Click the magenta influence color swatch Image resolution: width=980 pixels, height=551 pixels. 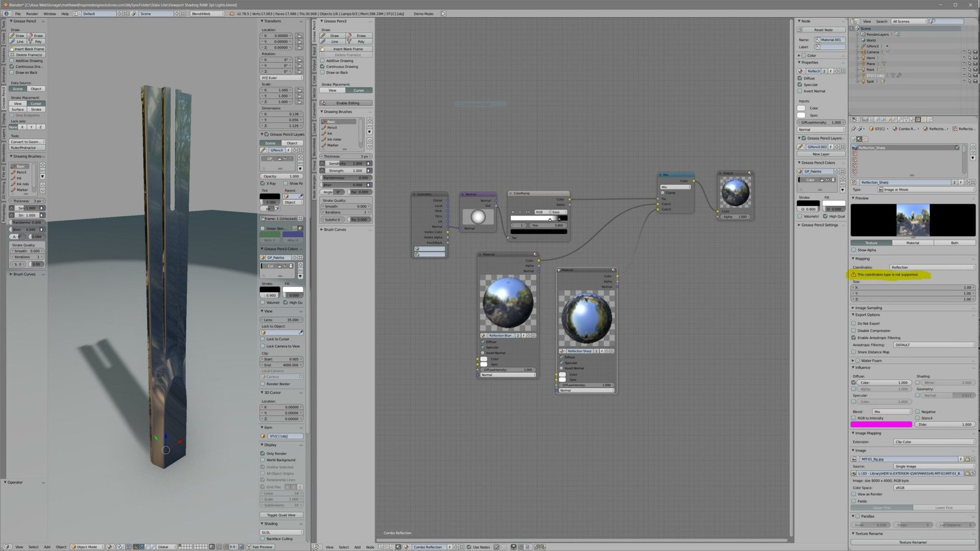click(x=881, y=424)
